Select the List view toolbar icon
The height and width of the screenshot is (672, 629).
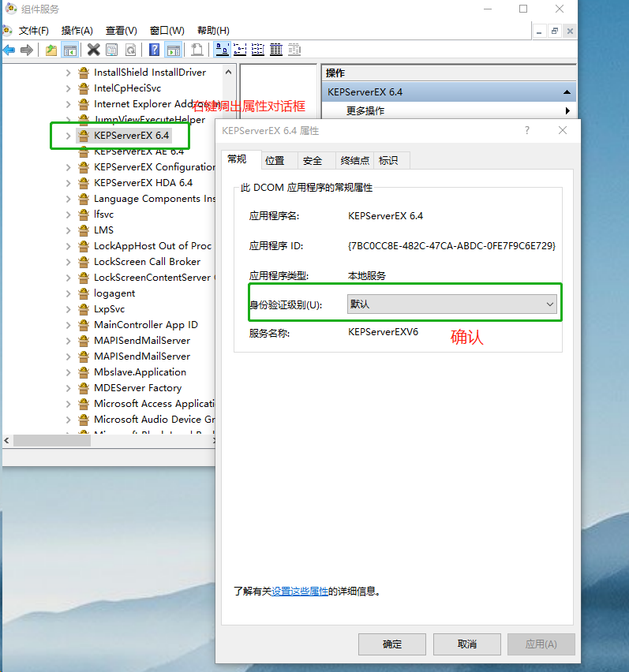pos(258,50)
